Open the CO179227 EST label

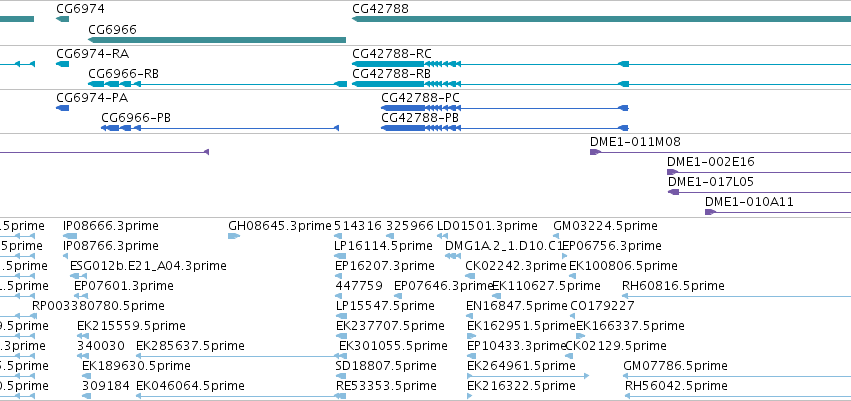pos(602,306)
